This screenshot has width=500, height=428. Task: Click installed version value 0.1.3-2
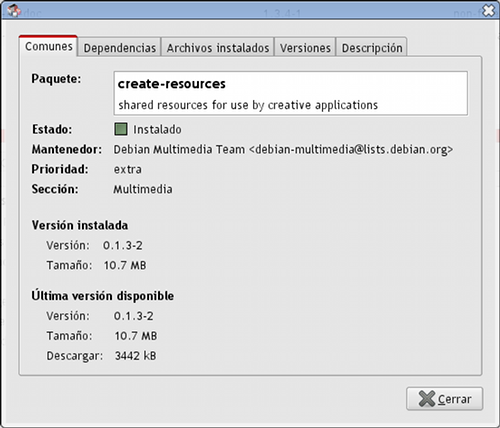point(123,245)
